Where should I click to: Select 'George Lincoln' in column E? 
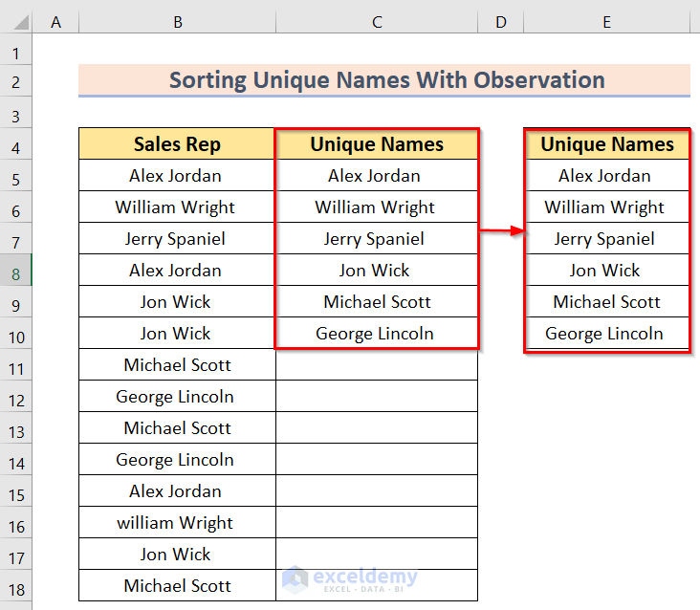[606, 334]
